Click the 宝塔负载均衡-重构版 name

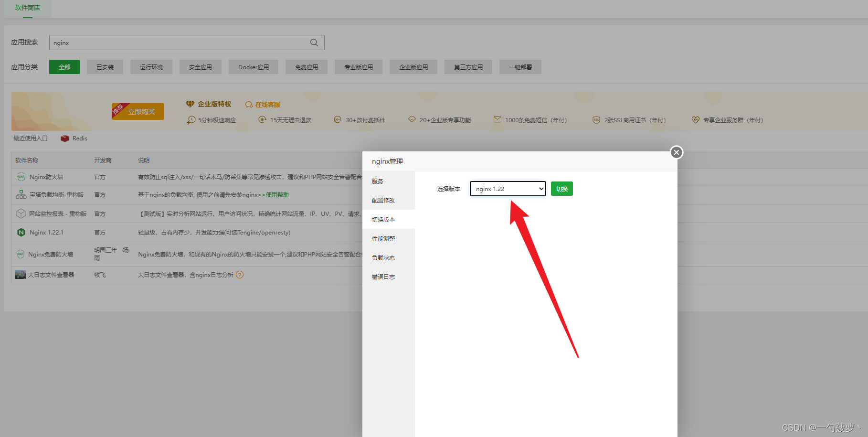tap(56, 195)
